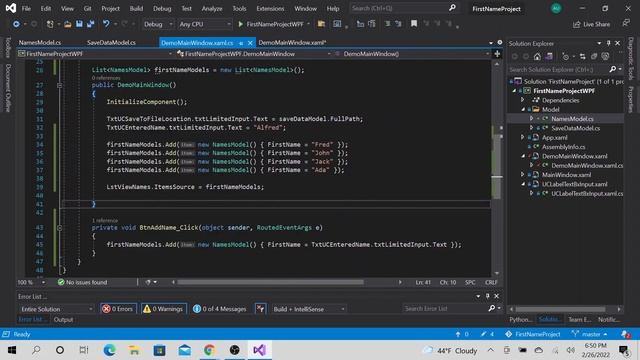Click the editor horizontal scrollbar
Image resolution: width=640 pixels, height=360 pixels.
click(270, 282)
